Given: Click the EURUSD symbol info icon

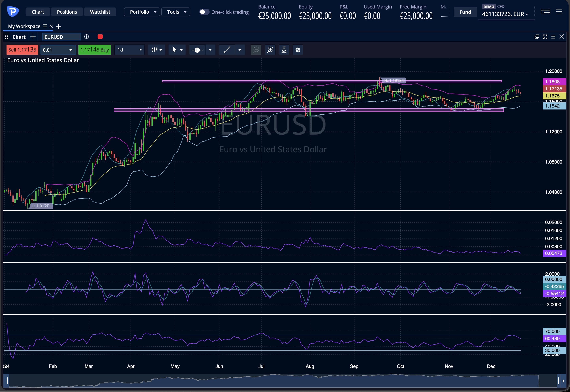Looking at the screenshot, I should (x=87, y=37).
